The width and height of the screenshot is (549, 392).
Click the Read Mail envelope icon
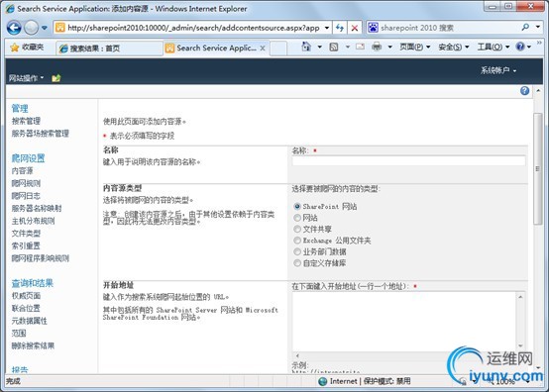(x=360, y=47)
